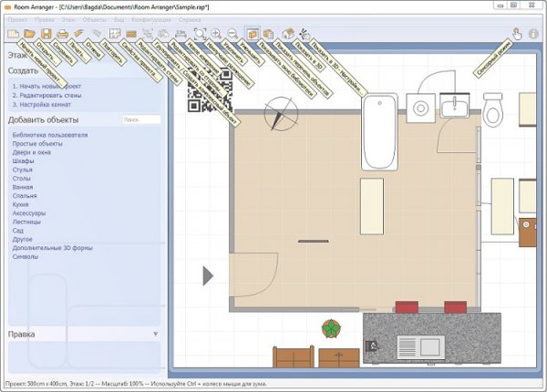Toggle the Show library window icon

[252, 34]
